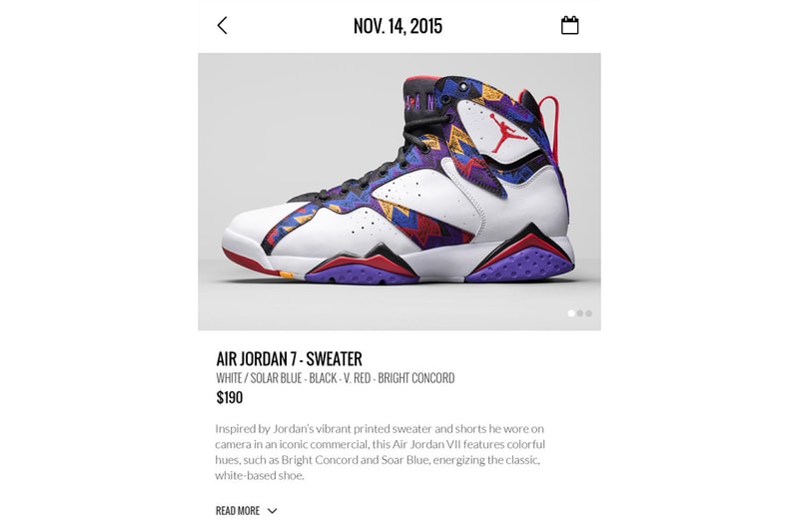Click the product description paragraph
Screen dimensions: 799x532
coord(380,452)
